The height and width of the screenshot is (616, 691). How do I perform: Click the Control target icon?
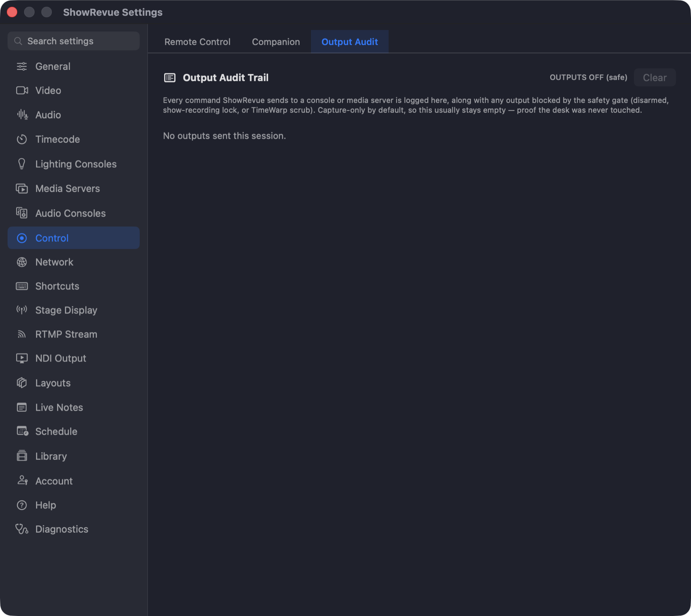[22, 238]
